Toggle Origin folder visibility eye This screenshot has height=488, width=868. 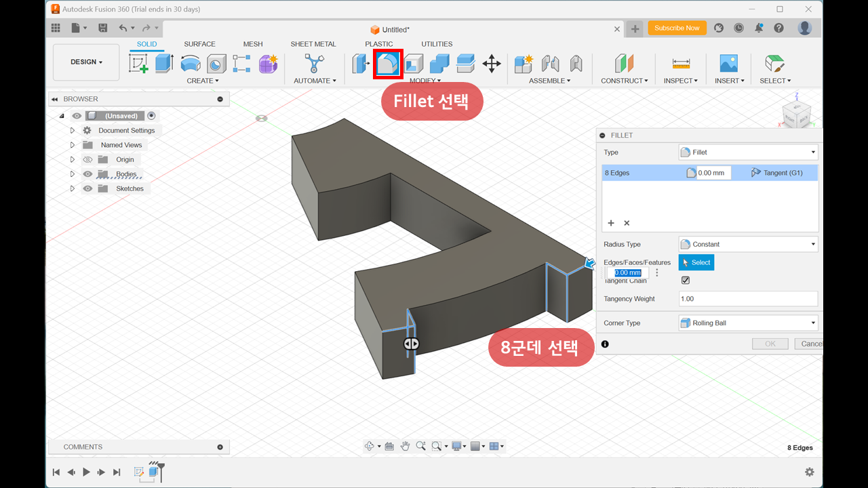(x=87, y=159)
